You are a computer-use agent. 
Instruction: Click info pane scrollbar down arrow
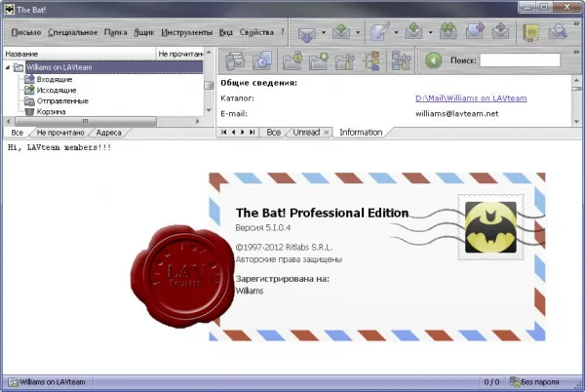pos(577,122)
